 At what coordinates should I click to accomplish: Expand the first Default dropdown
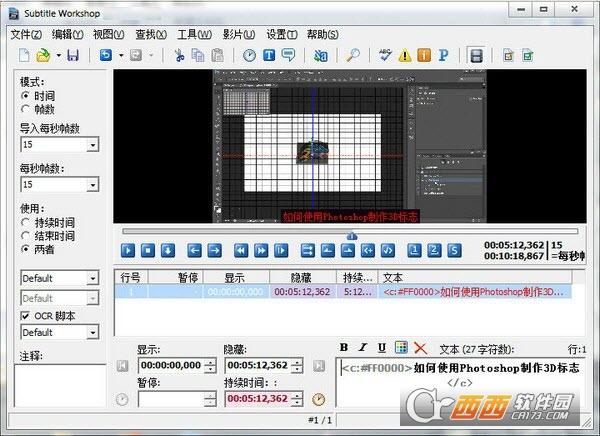tap(92, 278)
